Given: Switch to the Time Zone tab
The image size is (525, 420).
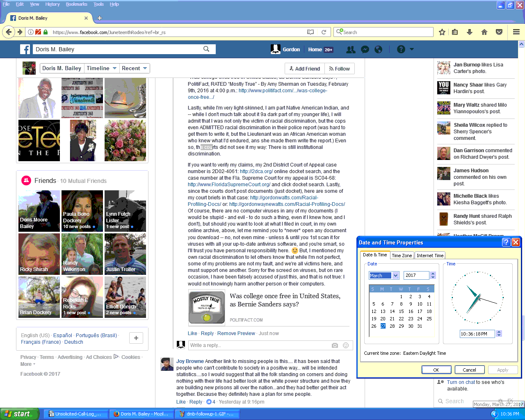Looking at the screenshot, I should pyautogui.click(x=402, y=256).
